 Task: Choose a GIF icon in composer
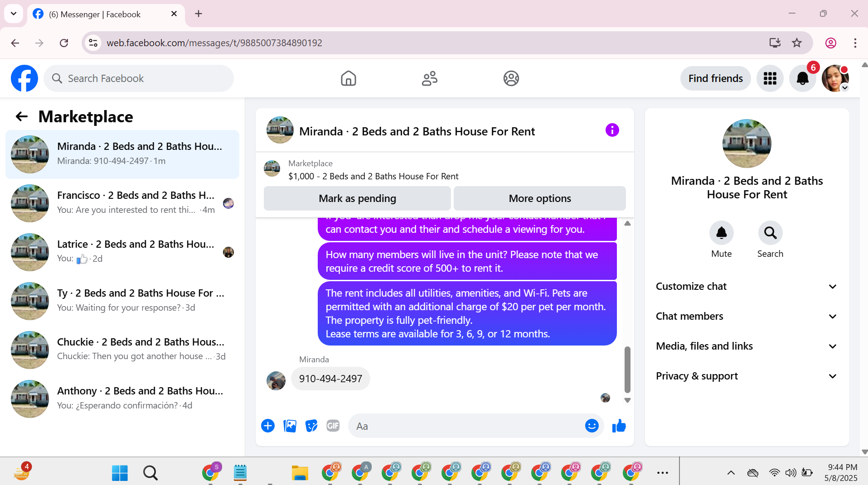click(333, 426)
